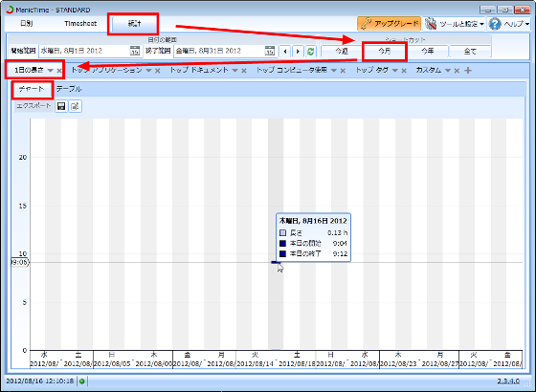Switch to the 日別 tab
Image resolution: width=536 pixels, height=392 pixels.
pyautogui.click(x=26, y=24)
